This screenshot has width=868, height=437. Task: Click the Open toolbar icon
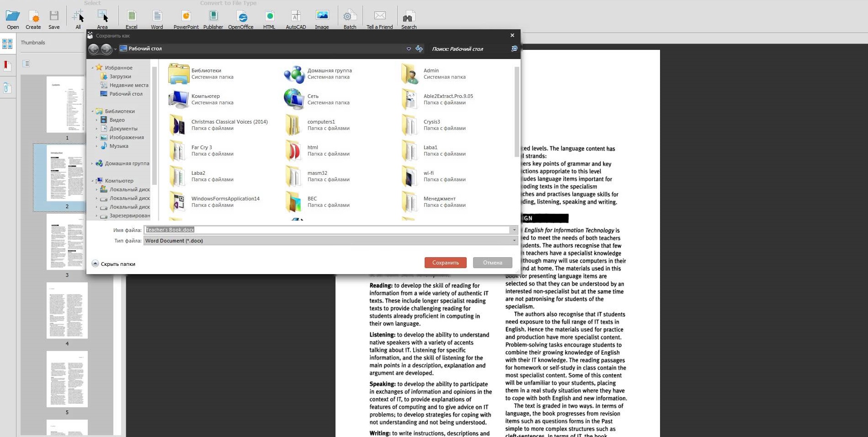[x=13, y=19]
